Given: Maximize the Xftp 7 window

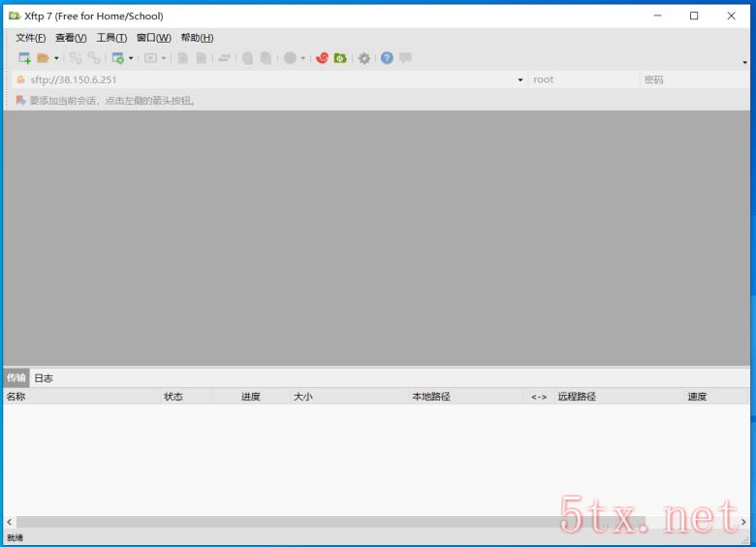Looking at the screenshot, I should (x=694, y=16).
